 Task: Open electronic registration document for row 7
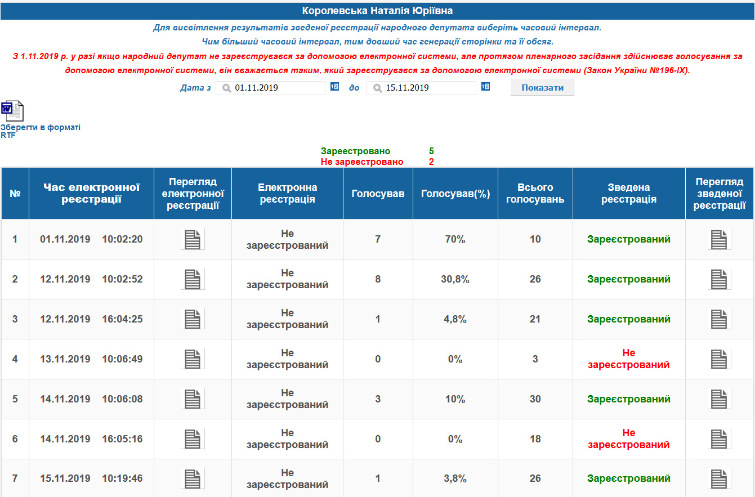click(x=192, y=479)
